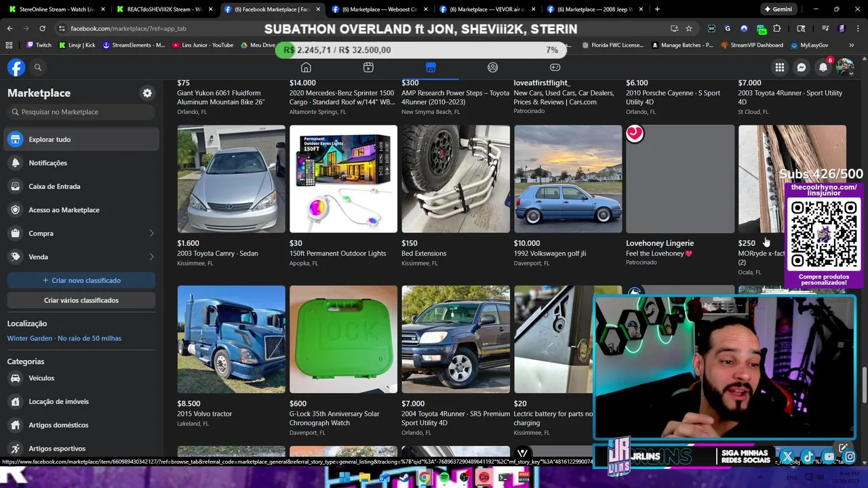Screen dimensions: 868x488
Task: Select Explorar tudo in Marketplace sidebar
Action: click(x=81, y=139)
